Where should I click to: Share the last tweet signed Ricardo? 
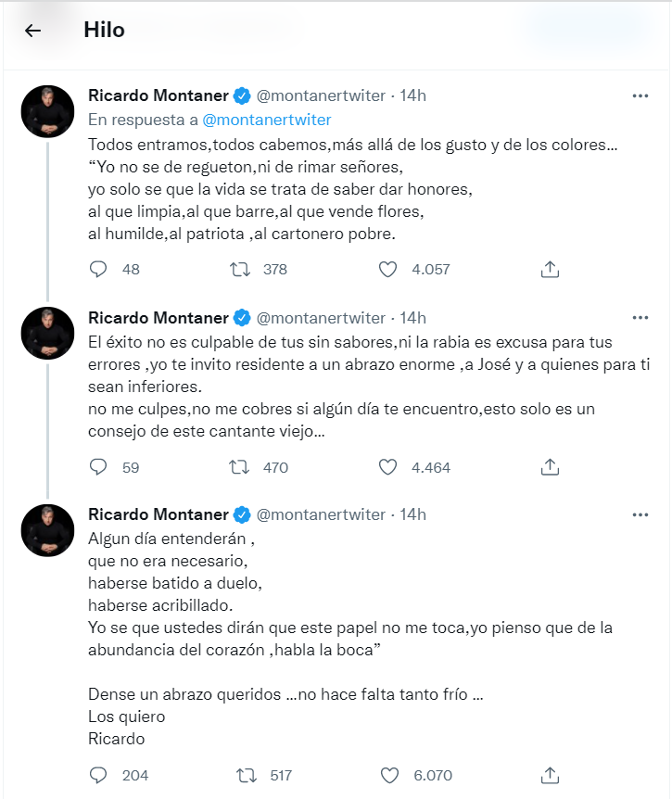(550, 775)
